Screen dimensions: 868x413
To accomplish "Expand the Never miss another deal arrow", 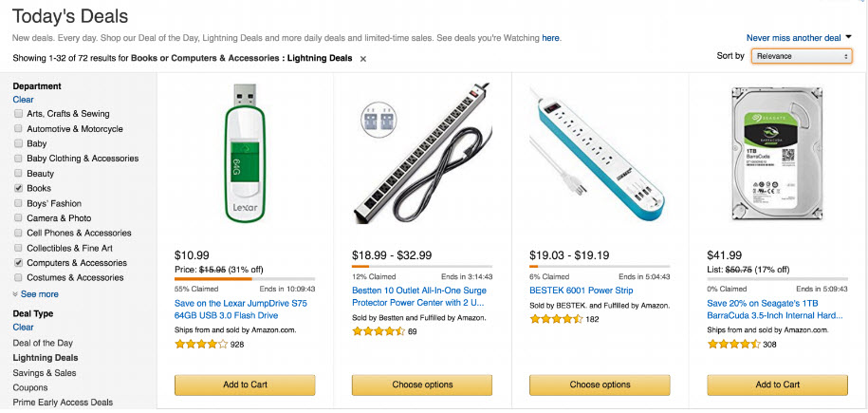I will click(x=848, y=37).
